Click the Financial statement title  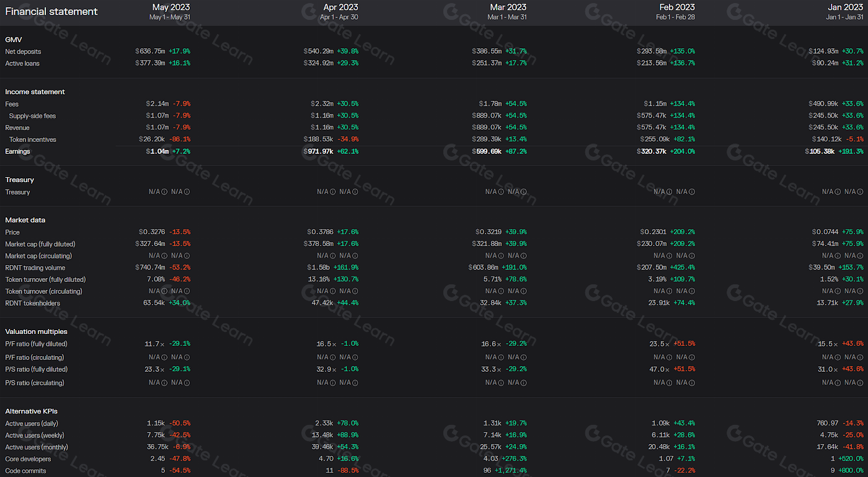coord(51,11)
